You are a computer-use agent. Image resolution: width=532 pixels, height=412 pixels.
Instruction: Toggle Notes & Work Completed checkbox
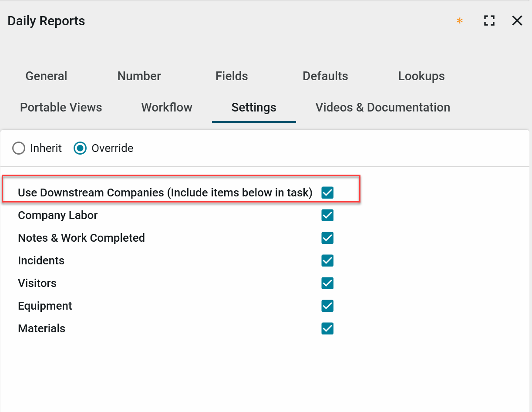click(x=327, y=238)
